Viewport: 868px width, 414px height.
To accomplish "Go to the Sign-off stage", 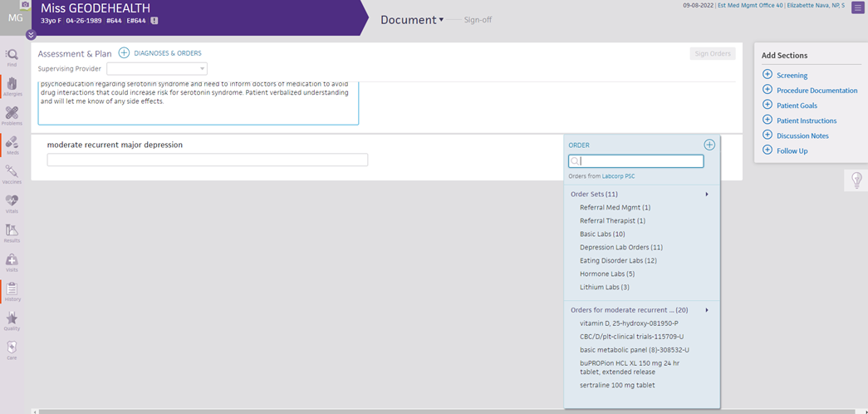I will [x=478, y=20].
